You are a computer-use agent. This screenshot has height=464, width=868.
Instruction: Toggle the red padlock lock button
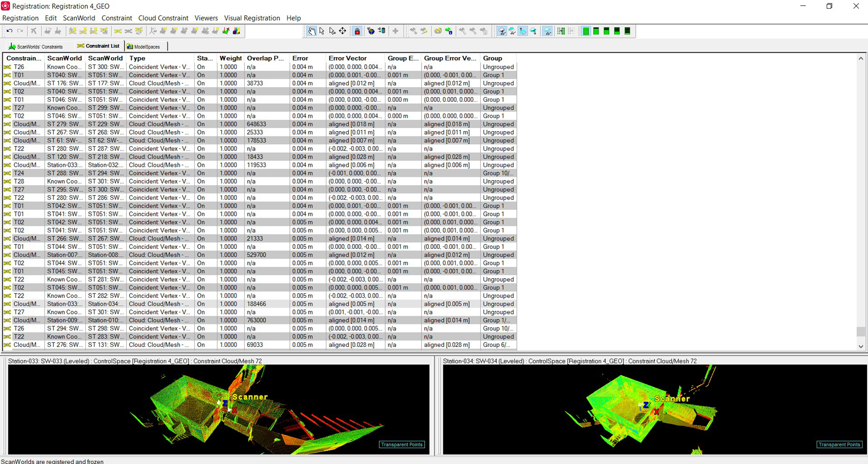point(357,31)
